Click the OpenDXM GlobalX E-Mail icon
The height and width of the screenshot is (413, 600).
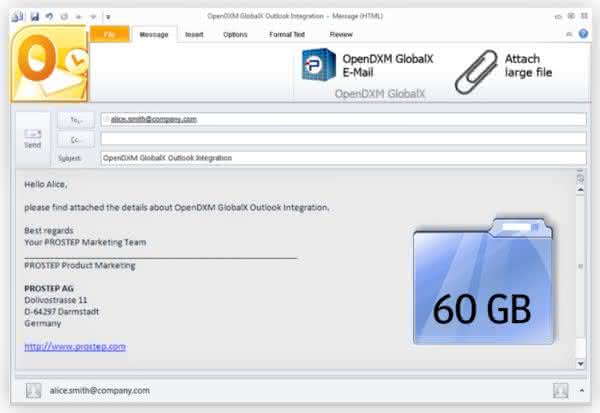click(318, 64)
